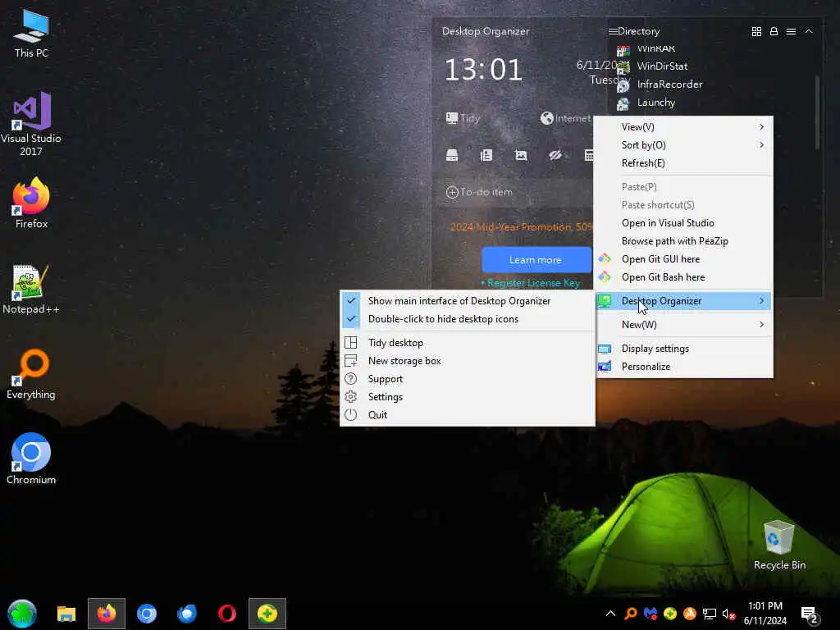
Task: Expand the New(W) submenu
Action: [684, 325]
